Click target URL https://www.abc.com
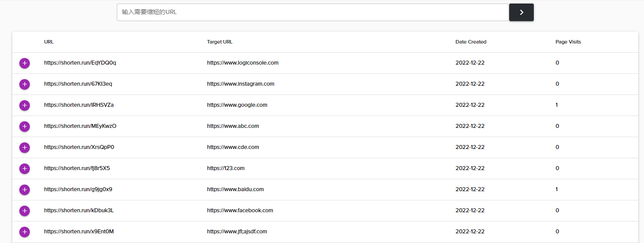The image size is (644, 243). point(233,126)
